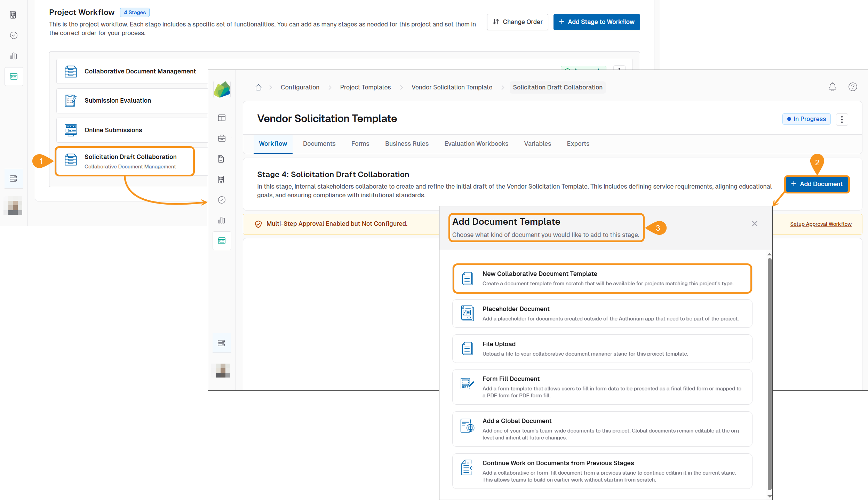Image resolution: width=868 pixels, height=500 pixels.
Task: Click the Add Document button
Action: pyautogui.click(x=817, y=184)
